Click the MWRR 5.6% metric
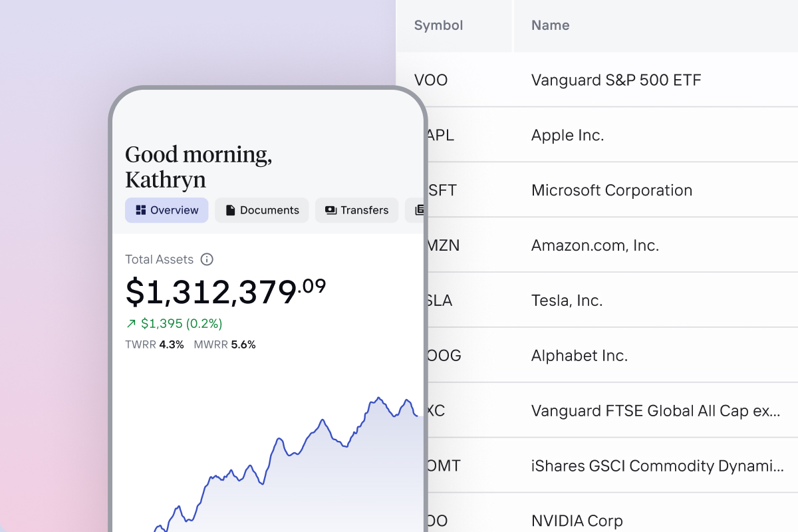The image size is (798, 532). click(x=225, y=344)
